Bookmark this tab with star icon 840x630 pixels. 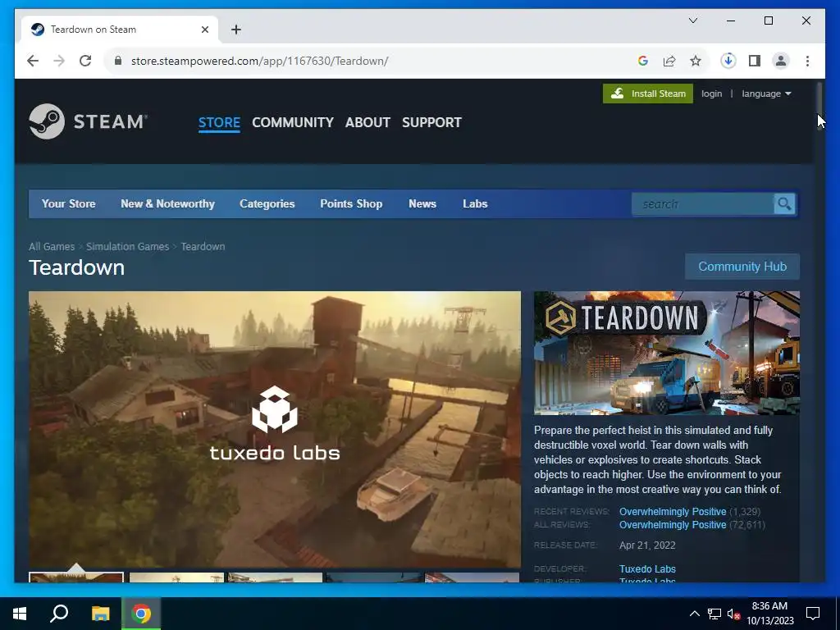(696, 61)
